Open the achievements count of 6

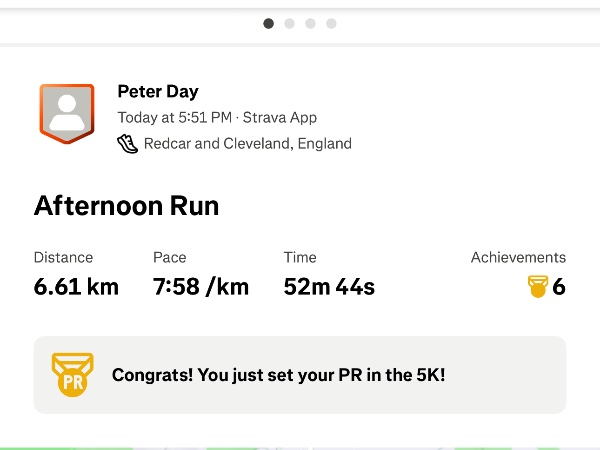click(x=559, y=287)
